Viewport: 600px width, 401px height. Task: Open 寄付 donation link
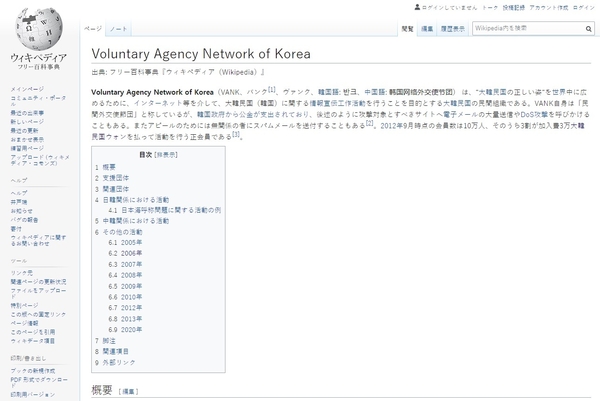coord(16,228)
